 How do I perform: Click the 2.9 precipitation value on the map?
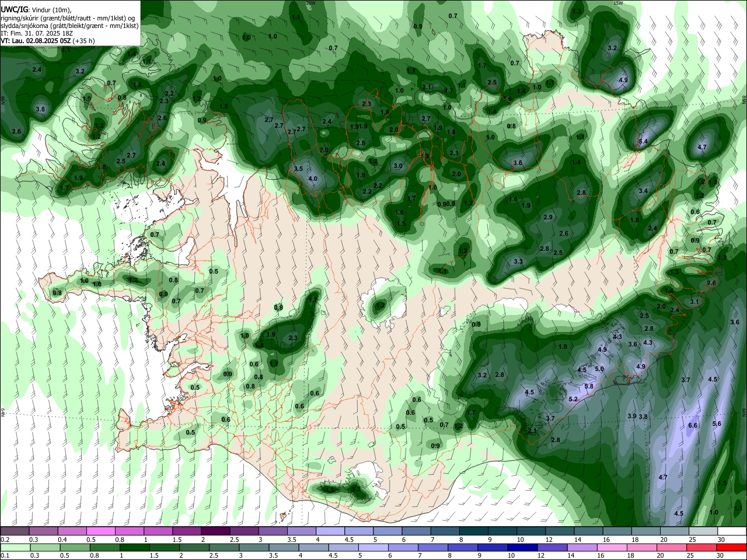[548, 218]
